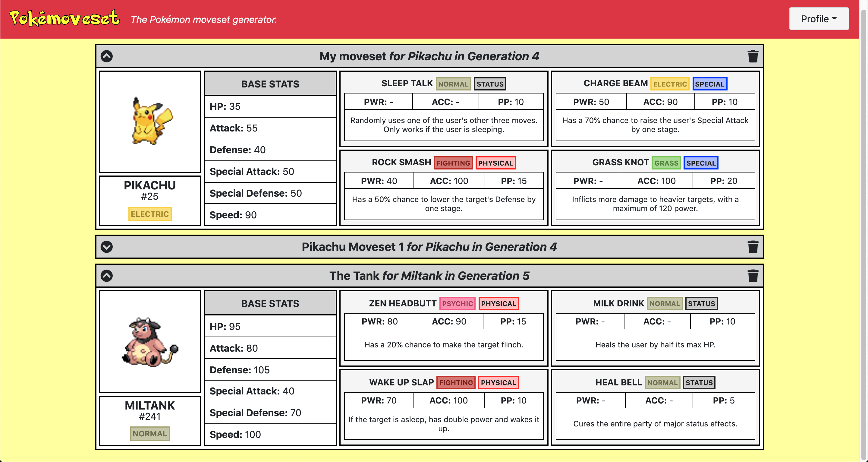Click the ZEN HEADBUTT move name

click(x=403, y=303)
